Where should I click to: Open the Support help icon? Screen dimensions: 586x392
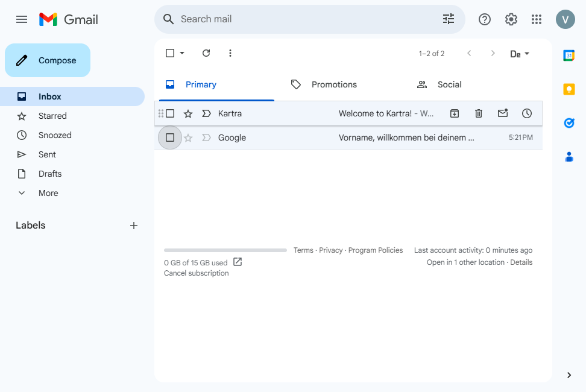click(x=484, y=19)
